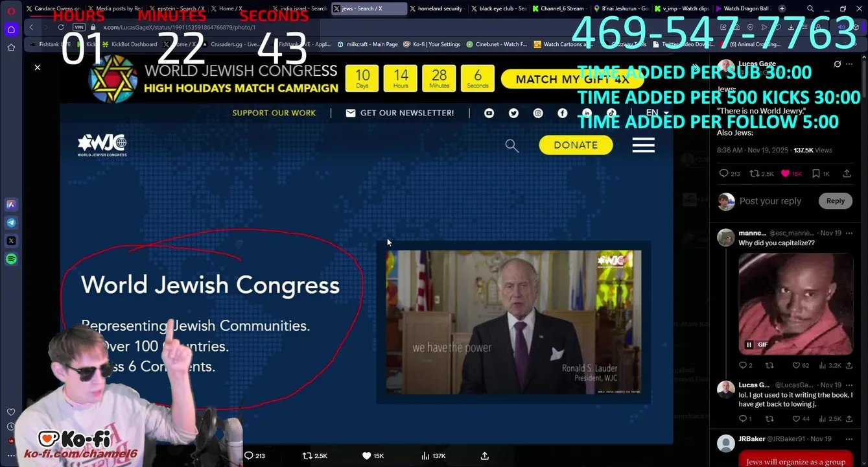The width and height of the screenshot is (868, 467).
Task: Switch to the 'homeland security' tab
Action: click(x=436, y=8)
